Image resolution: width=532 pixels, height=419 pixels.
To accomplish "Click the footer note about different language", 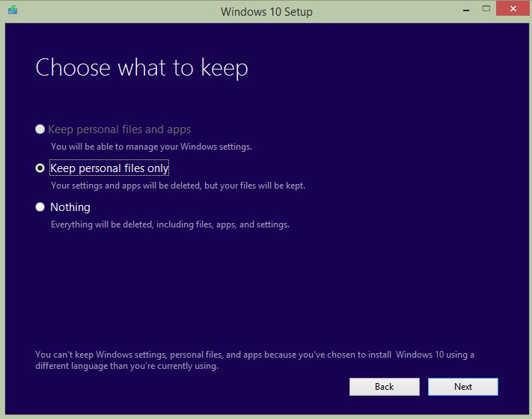I will (254, 360).
